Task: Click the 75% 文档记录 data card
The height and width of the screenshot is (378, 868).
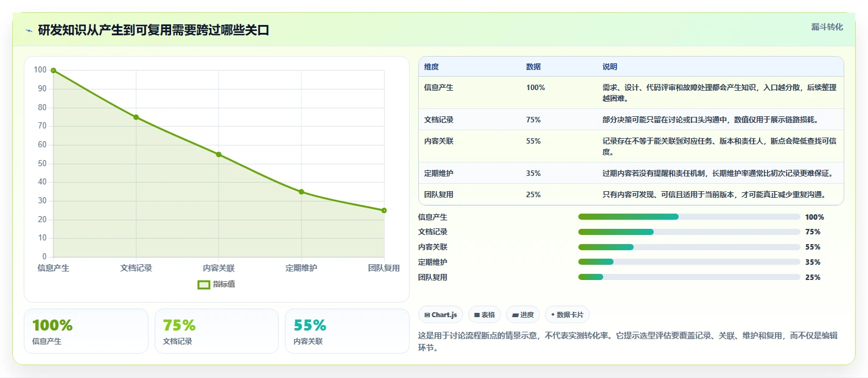Action: tap(217, 331)
